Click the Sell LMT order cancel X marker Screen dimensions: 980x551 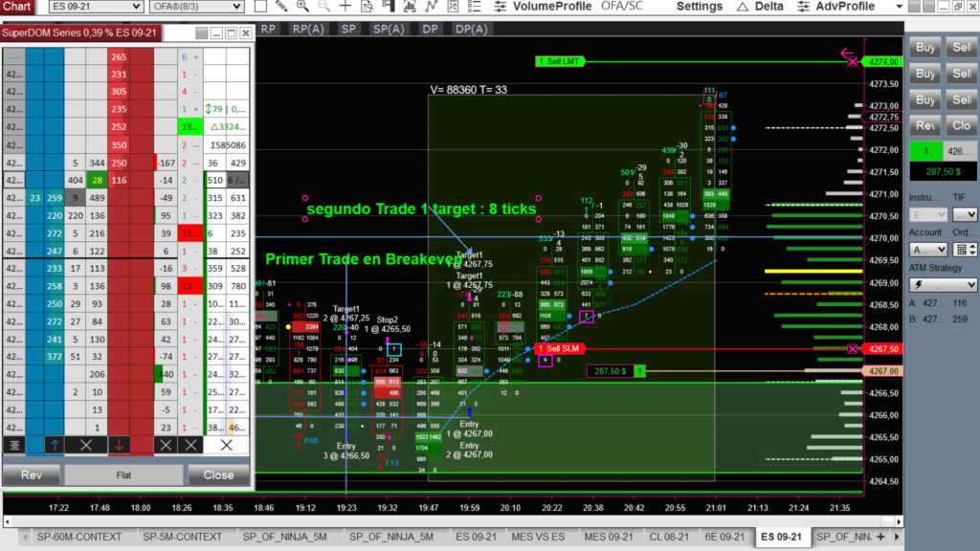coord(853,62)
